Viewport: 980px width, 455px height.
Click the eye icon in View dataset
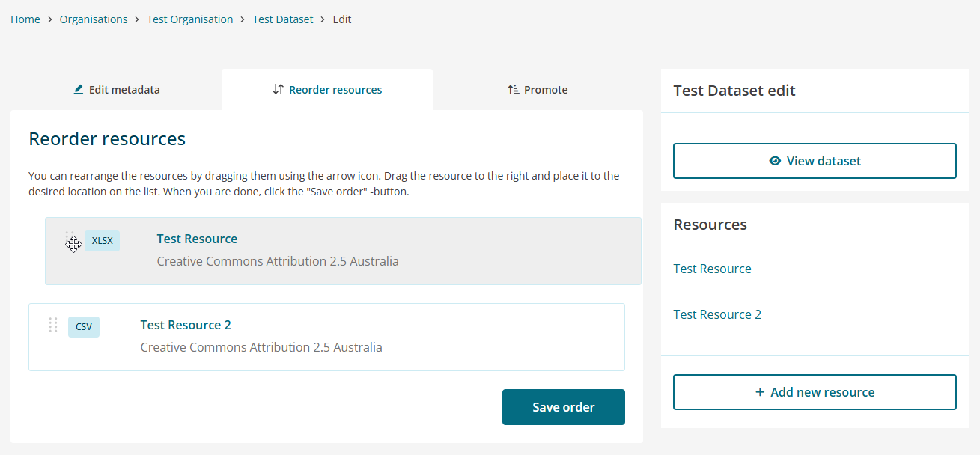(775, 161)
